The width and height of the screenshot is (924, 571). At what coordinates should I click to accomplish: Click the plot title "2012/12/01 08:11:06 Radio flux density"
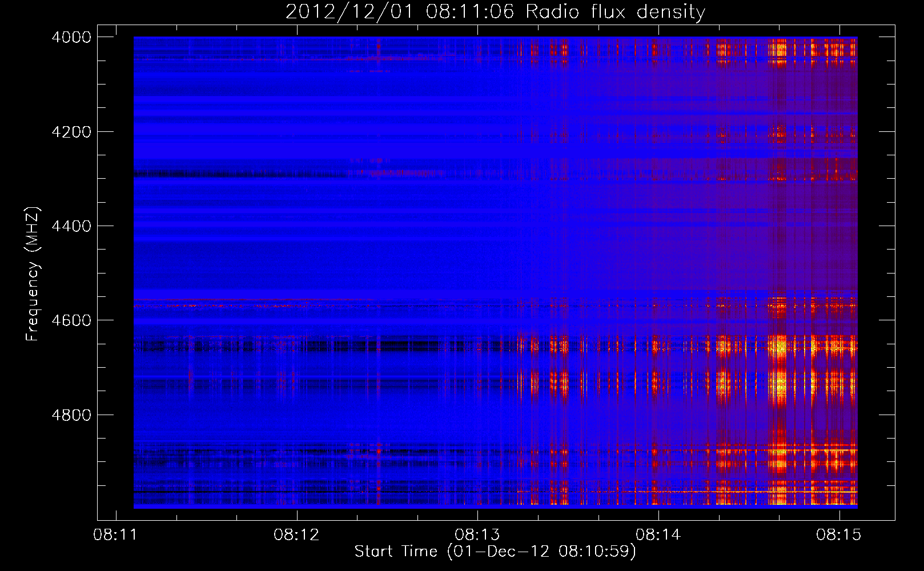point(495,12)
